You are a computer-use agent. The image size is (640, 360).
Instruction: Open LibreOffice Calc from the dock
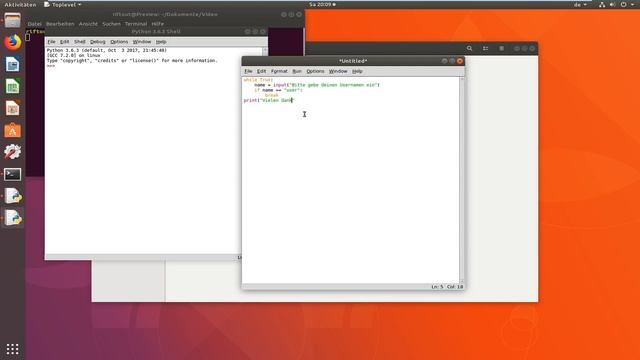(x=12, y=86)
